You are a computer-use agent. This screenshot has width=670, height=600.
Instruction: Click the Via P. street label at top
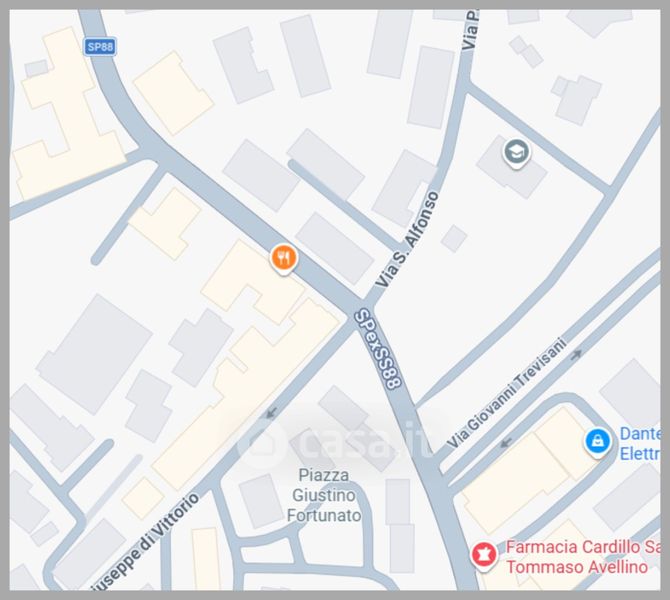point(470,30)
